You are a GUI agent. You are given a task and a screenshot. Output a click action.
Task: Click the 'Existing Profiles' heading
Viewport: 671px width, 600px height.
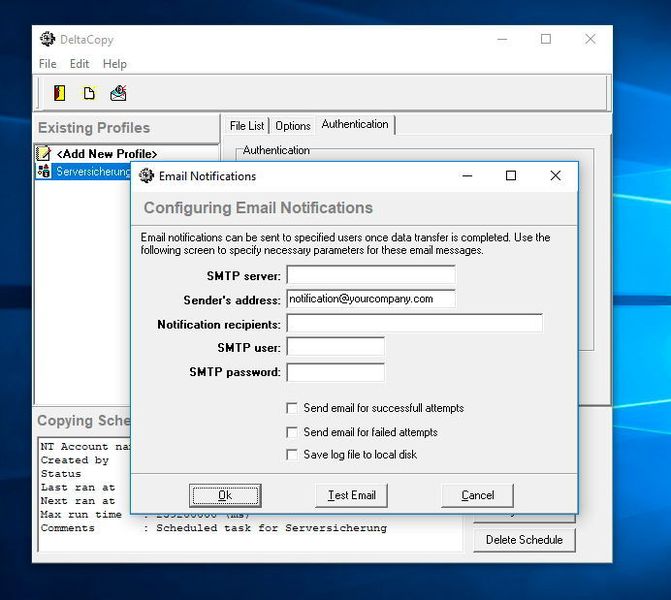click(x=94, y=128)
